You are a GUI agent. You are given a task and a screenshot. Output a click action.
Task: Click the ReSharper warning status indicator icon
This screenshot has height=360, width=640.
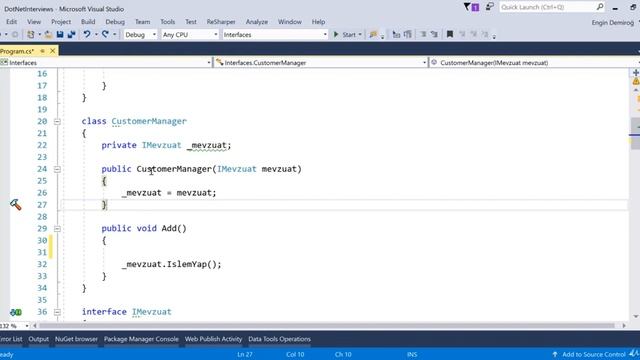click(636, 82)
